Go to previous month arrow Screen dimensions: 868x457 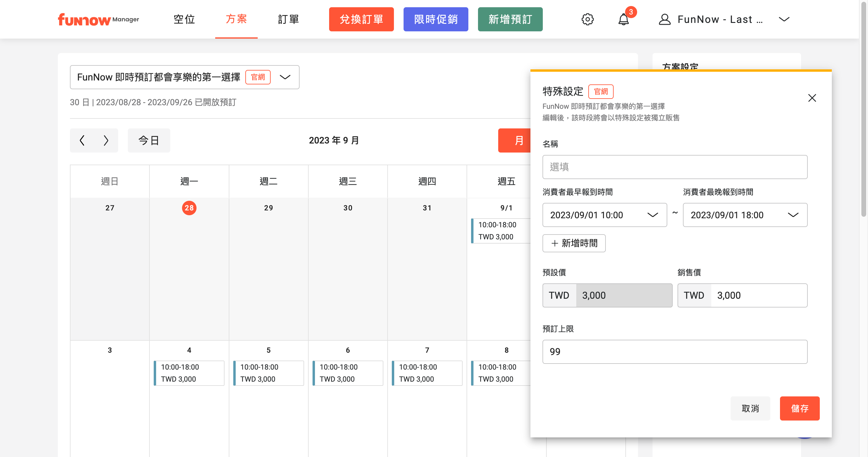[82, 140]
